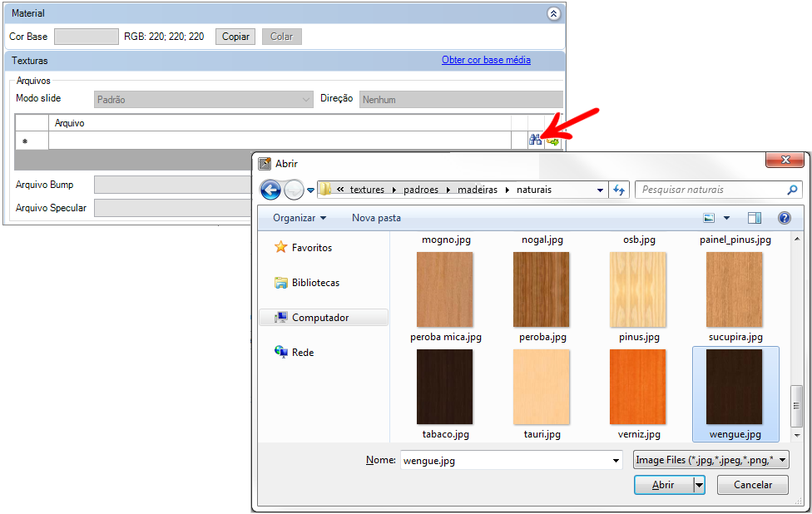
Task: Open the file type filter dropdown
Action: 710,460
